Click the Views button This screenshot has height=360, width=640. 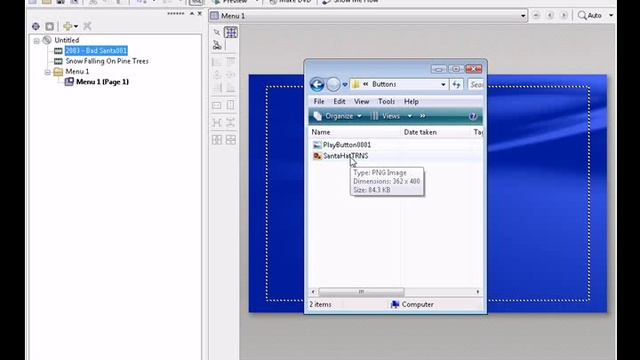[386, 116]
